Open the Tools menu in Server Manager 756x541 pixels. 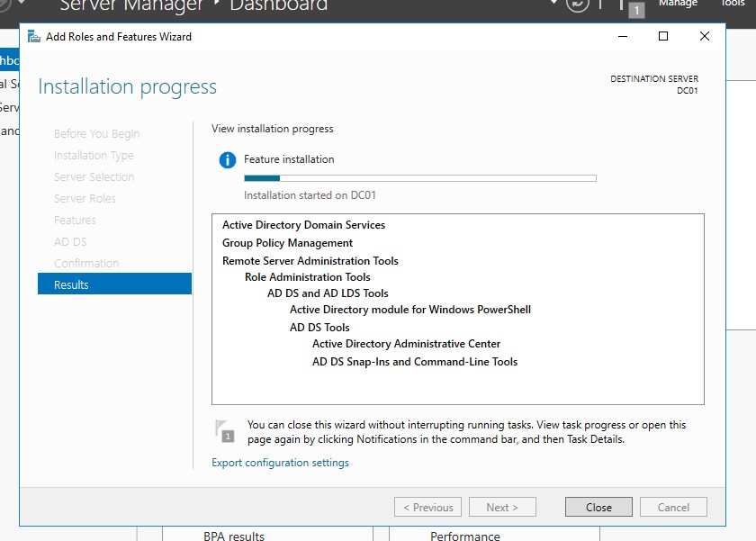point(733,4)
